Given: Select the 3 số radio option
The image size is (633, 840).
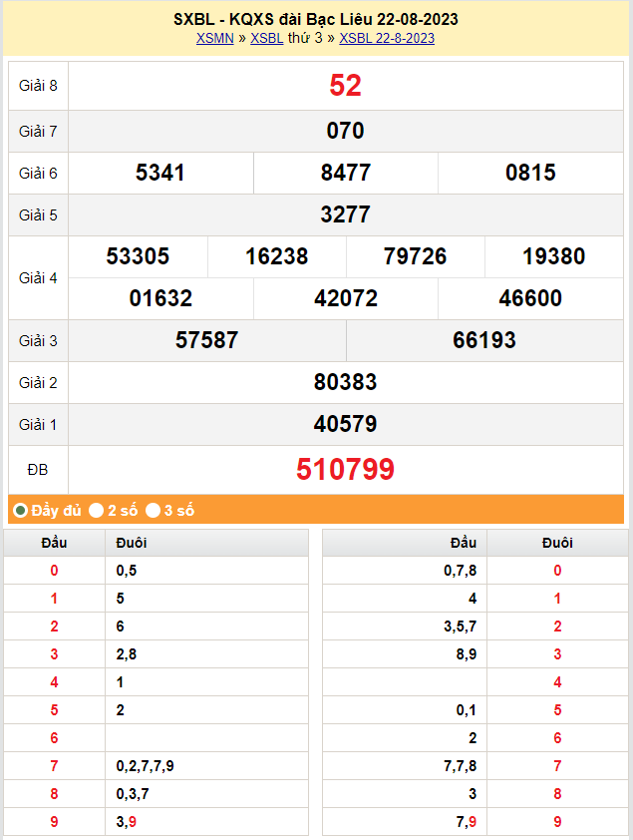Looking at the screenshot, I should 154,510.
